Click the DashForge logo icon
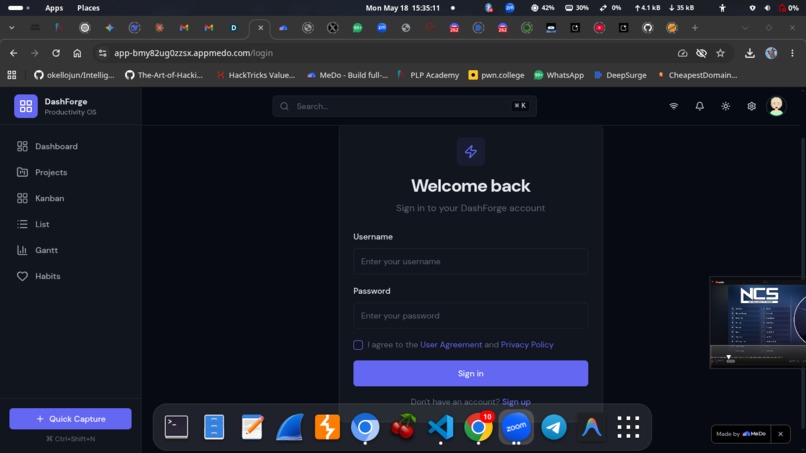Screen dimensions: 806x453 26,106
